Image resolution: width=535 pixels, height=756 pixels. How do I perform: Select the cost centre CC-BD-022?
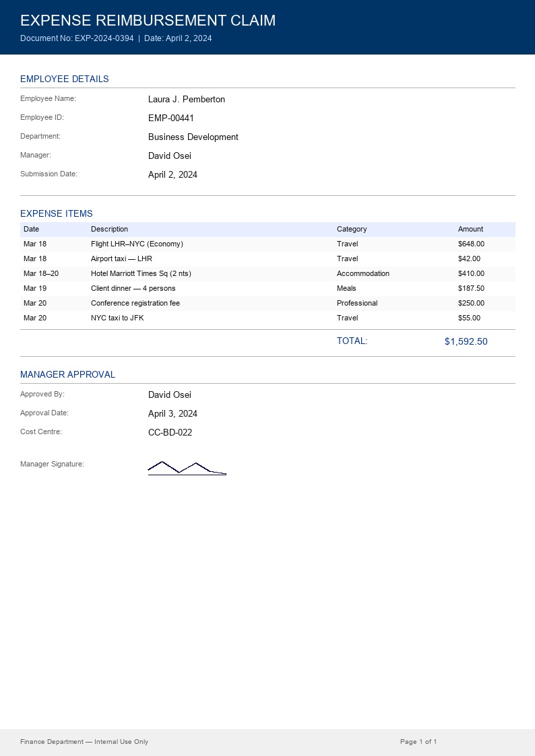tap(170, 433)
